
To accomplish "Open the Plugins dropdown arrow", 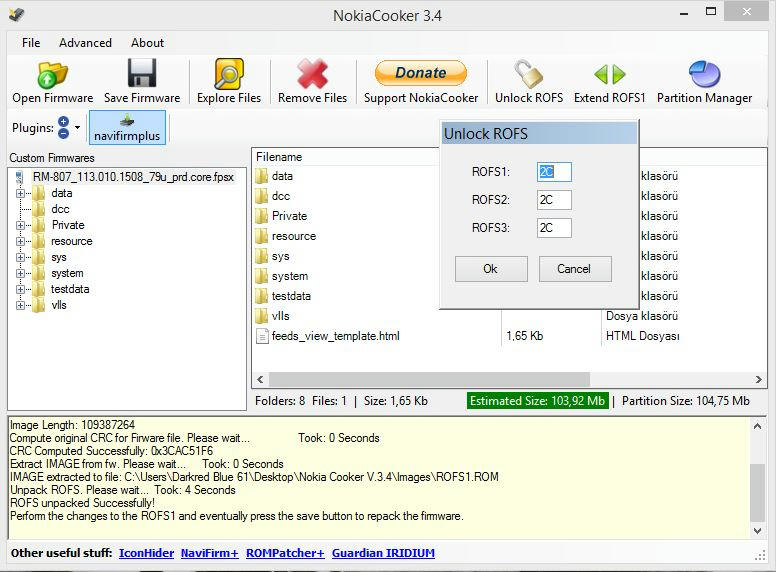I will (x=77, y=128).
